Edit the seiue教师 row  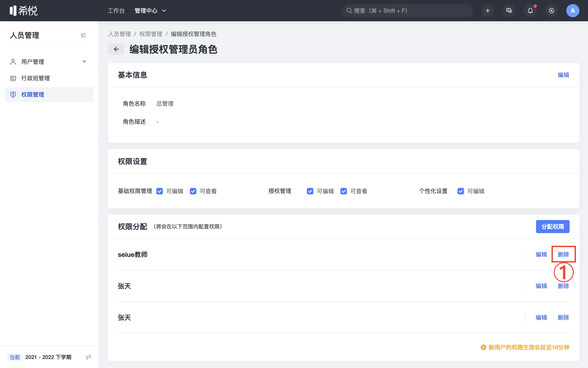point(541,254)
